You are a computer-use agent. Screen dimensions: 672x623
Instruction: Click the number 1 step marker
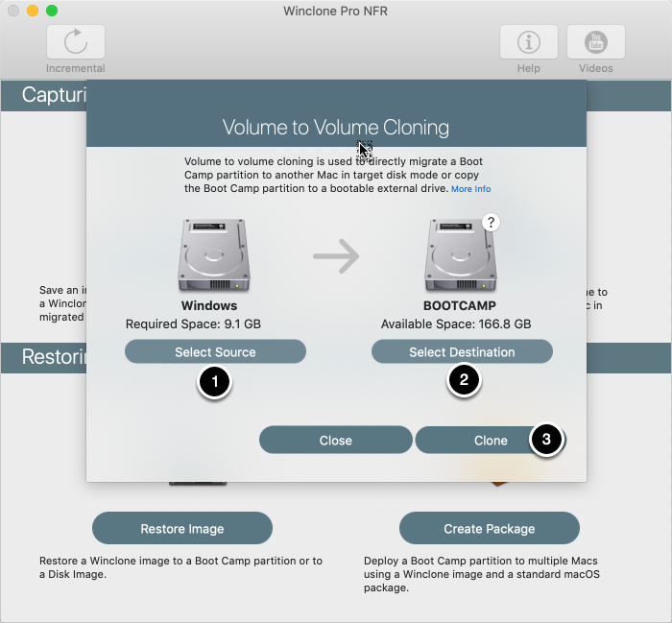(x=215, y=381)
